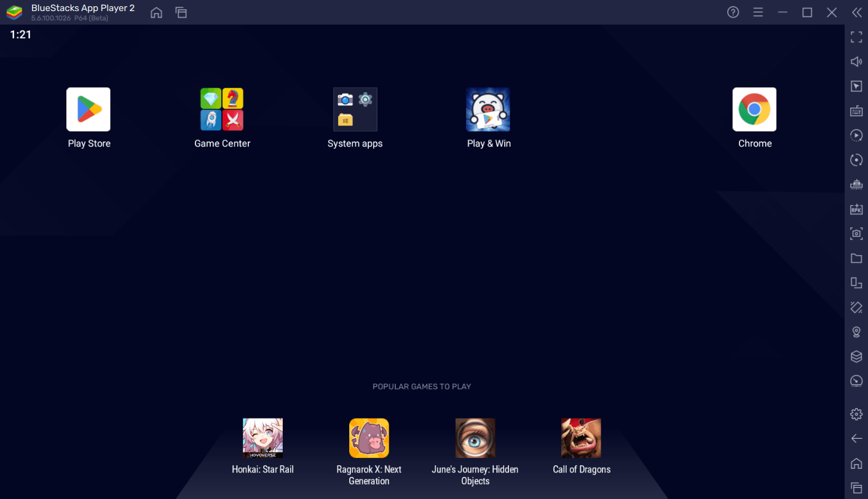This screenshot has height=499, width=868.
Task: Click the Home icon in title bar
Action: [157, 12]
